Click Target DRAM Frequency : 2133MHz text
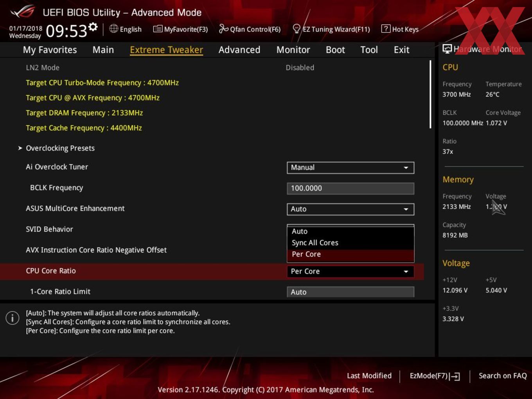 (x=84, y=113)
